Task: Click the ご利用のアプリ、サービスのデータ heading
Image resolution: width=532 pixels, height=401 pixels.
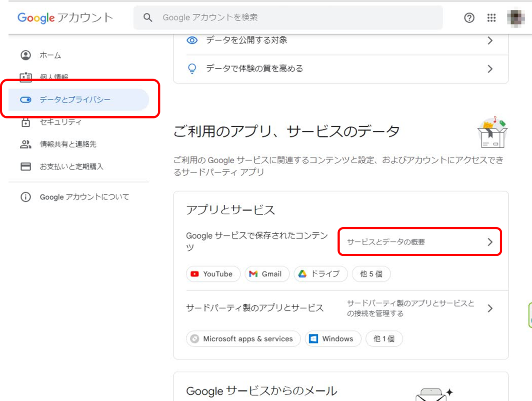Action: coord(286,131)
